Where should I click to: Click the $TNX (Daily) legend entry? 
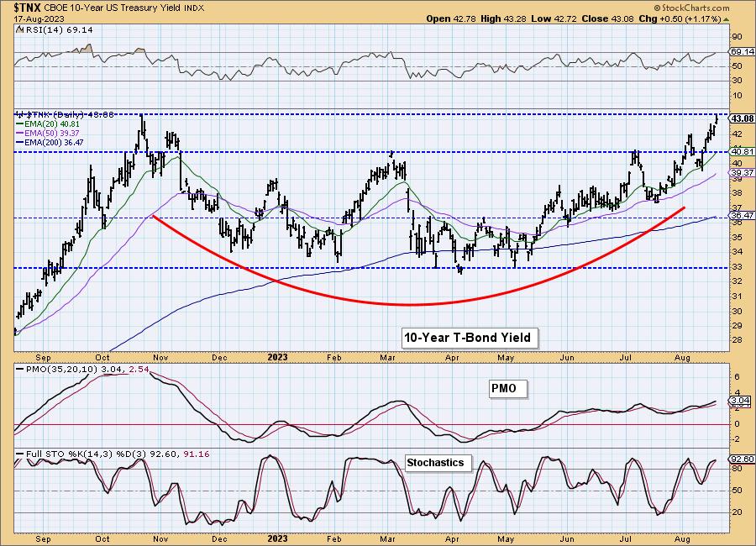[x=65, y=115]
